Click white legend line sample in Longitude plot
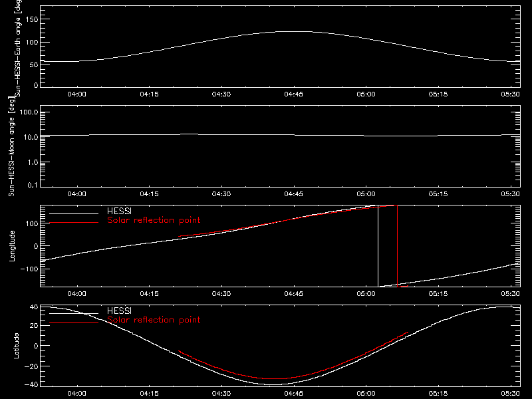Image resolution: width=532 pixels, height=399 pixels. pos(74,213)
